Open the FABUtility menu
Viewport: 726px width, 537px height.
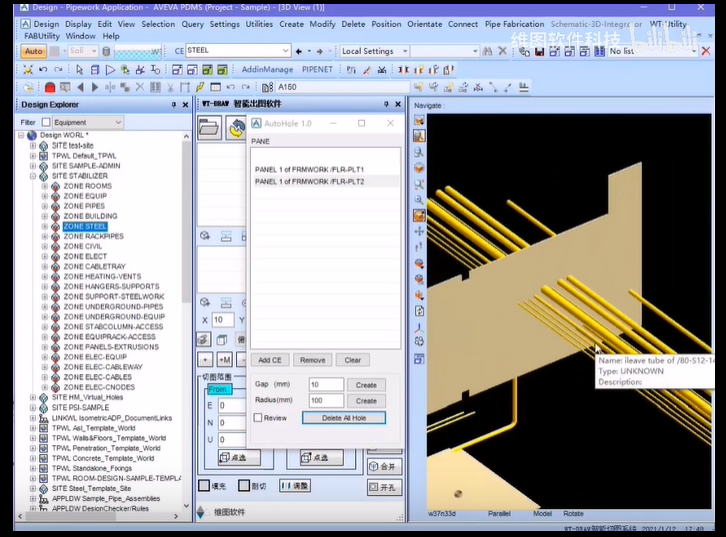coord(42,36)
